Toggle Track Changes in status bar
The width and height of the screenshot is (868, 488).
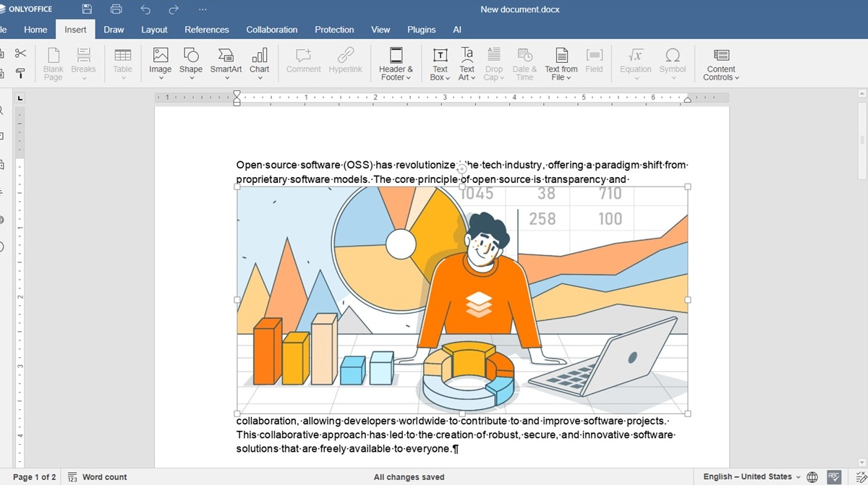[x=861, y=477]
